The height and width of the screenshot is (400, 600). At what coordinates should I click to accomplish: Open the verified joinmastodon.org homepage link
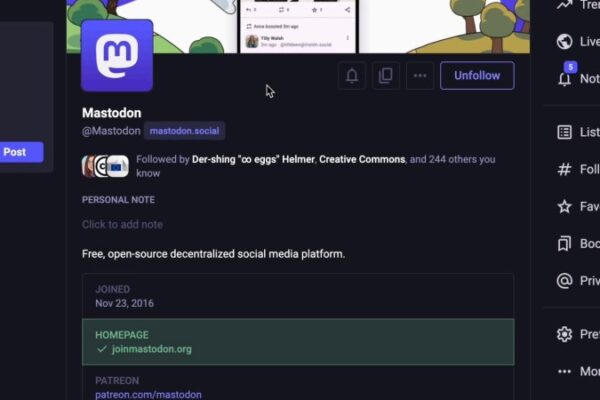tap(152, 349)
